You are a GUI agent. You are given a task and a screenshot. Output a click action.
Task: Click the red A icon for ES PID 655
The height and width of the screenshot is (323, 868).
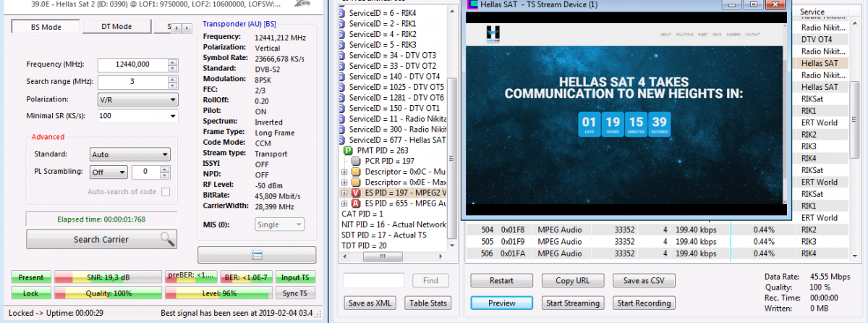[x=356, y=204]
